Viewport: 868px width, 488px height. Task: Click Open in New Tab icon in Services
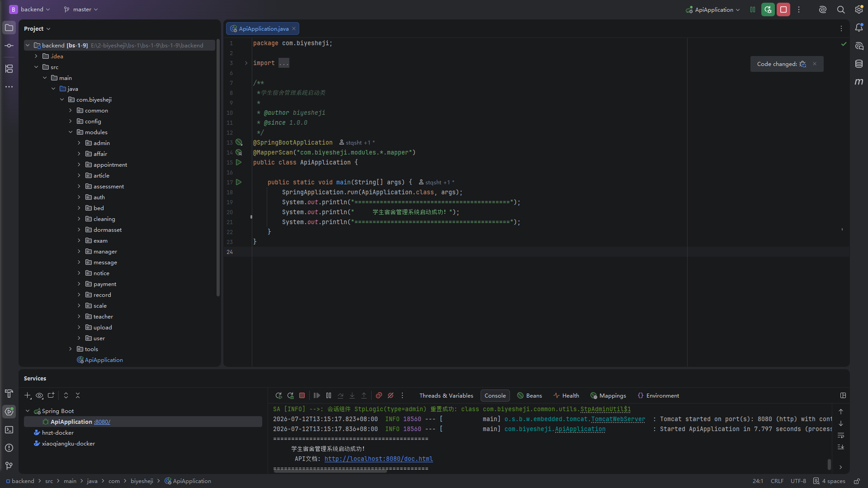coord(51,395)
